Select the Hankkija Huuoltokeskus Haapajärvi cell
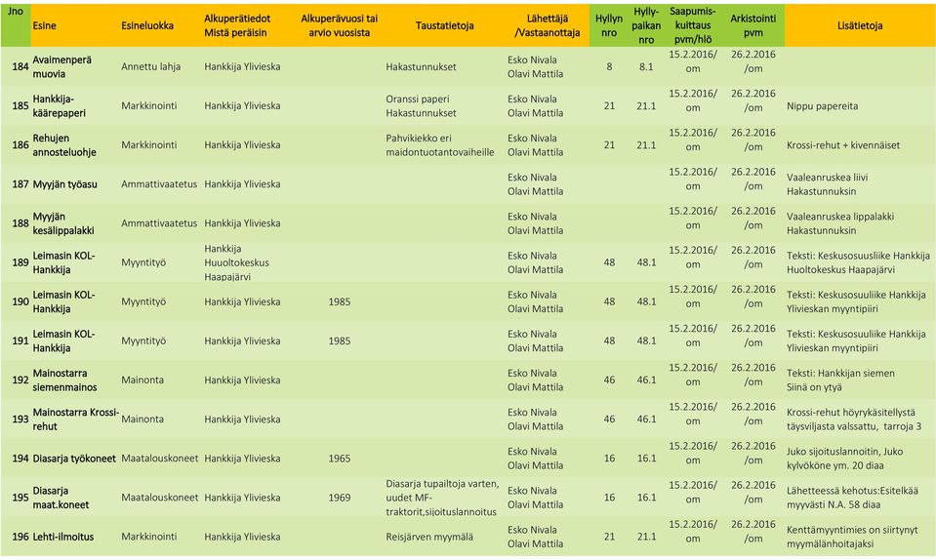936x560 pixels. pos(236,262)
